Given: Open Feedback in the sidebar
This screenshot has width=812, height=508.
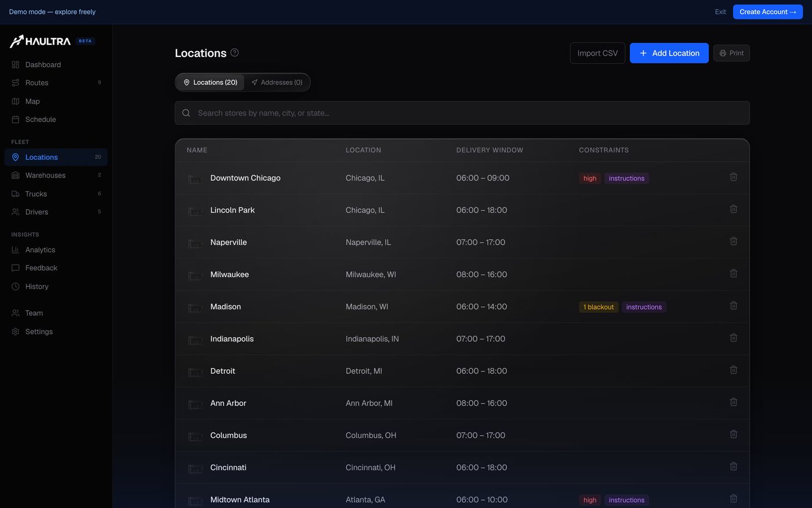Looking at the screenshot, I should tap(56, 268).
